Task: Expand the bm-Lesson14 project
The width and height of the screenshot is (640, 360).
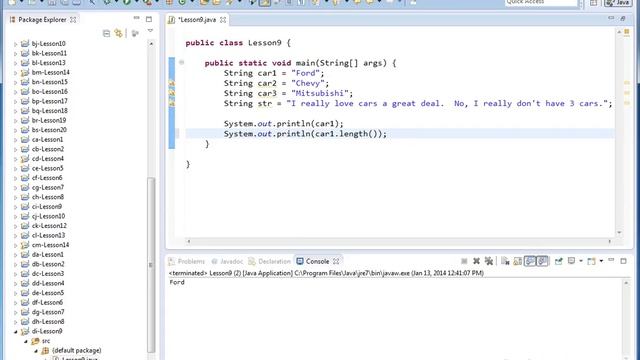Action: [16, 73]
